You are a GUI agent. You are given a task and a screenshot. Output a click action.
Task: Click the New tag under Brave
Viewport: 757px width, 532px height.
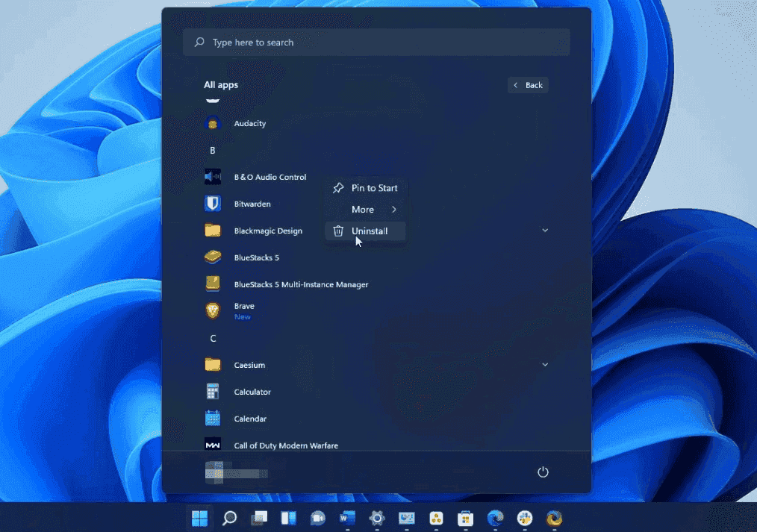pyautogui.click(x=243, y=317)
